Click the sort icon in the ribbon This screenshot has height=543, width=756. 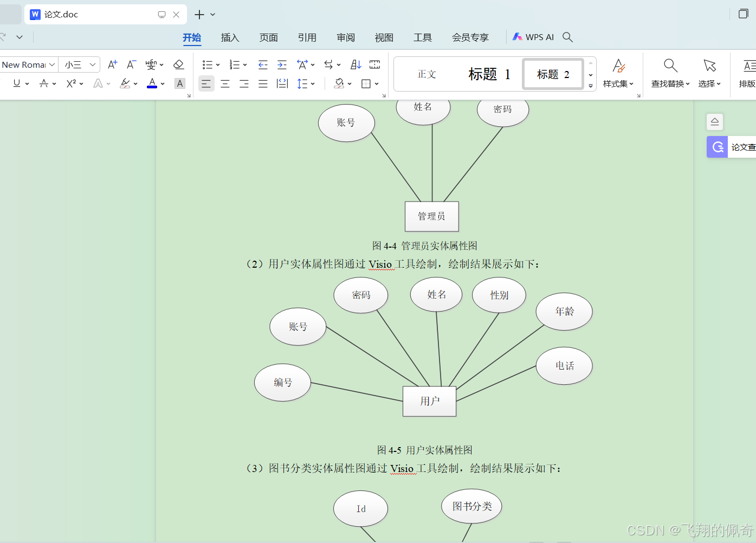(356, 65)
